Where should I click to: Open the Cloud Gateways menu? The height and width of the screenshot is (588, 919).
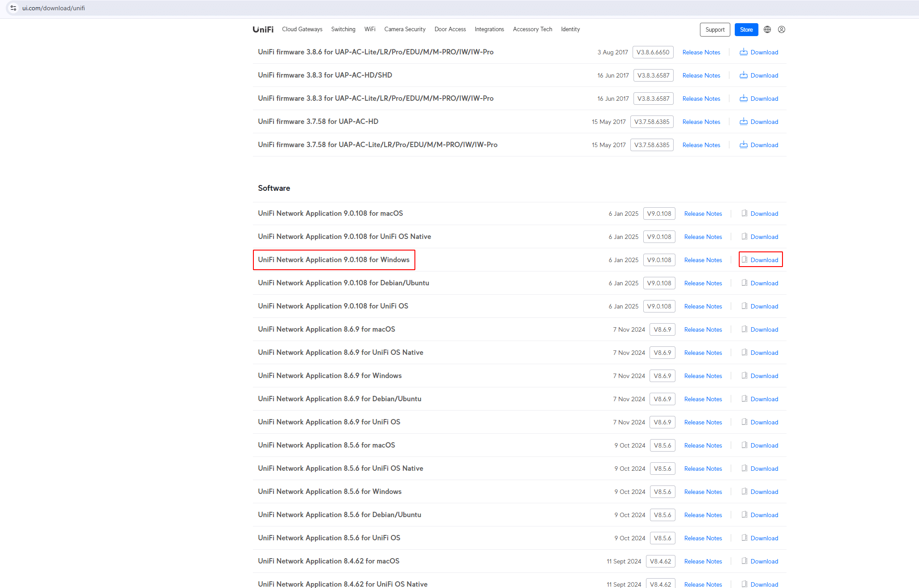click(302, 29)
